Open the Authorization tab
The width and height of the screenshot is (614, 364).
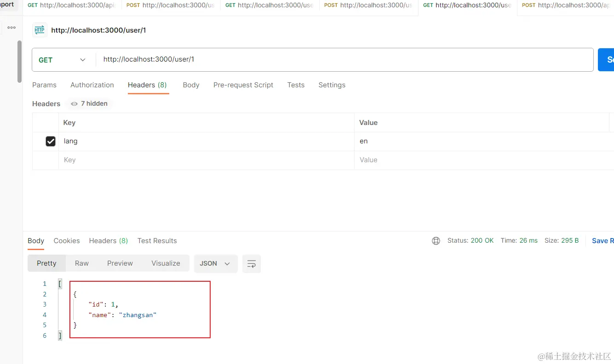pos(92,85)
